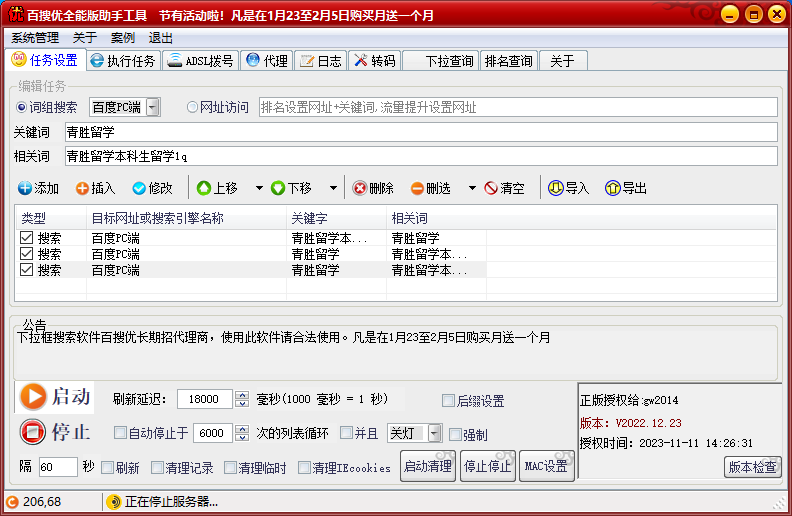Expand the dropdown arrow next to 下移
792x516 pixels.
(333, 188)
